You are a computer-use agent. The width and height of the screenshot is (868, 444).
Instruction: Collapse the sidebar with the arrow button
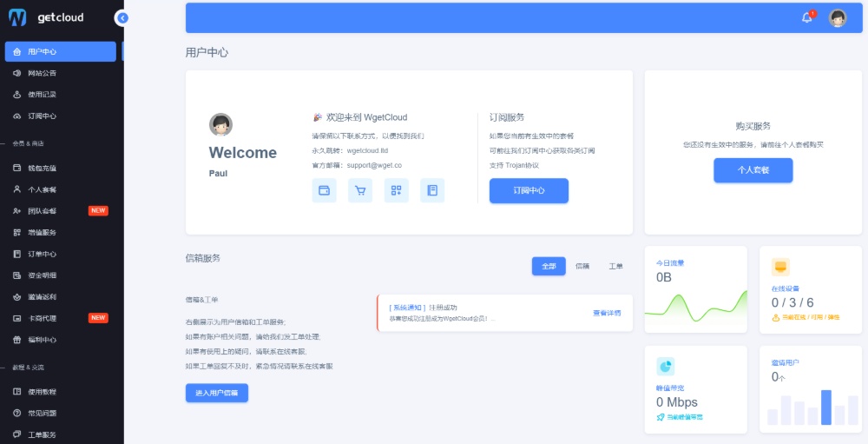pyautogui.click(x=122, y=18)
